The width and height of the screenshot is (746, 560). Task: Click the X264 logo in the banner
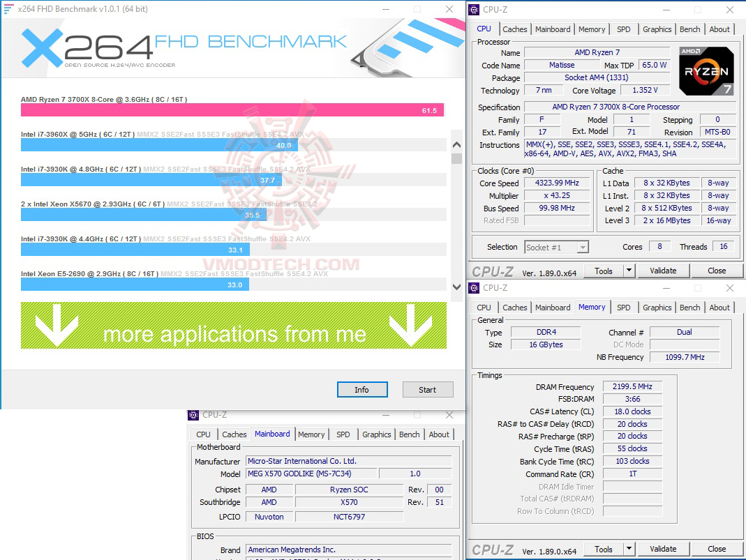[87, 49]
